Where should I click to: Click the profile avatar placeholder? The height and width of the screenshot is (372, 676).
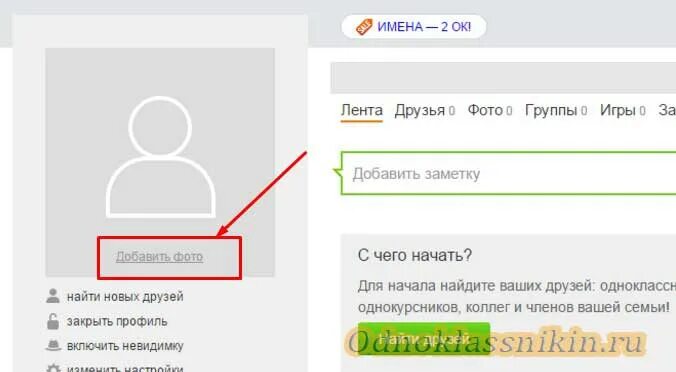(x=160, y=157)
